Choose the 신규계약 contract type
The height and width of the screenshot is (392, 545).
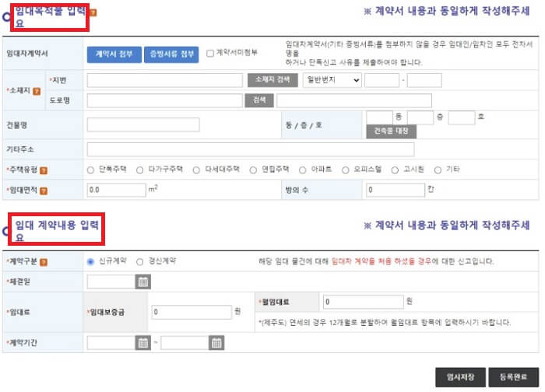[x=91, y=262]
